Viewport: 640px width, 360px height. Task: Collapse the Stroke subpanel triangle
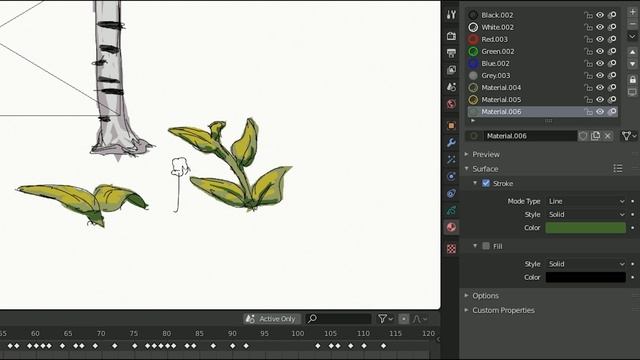pyautogui.click(x=475, y=183)
